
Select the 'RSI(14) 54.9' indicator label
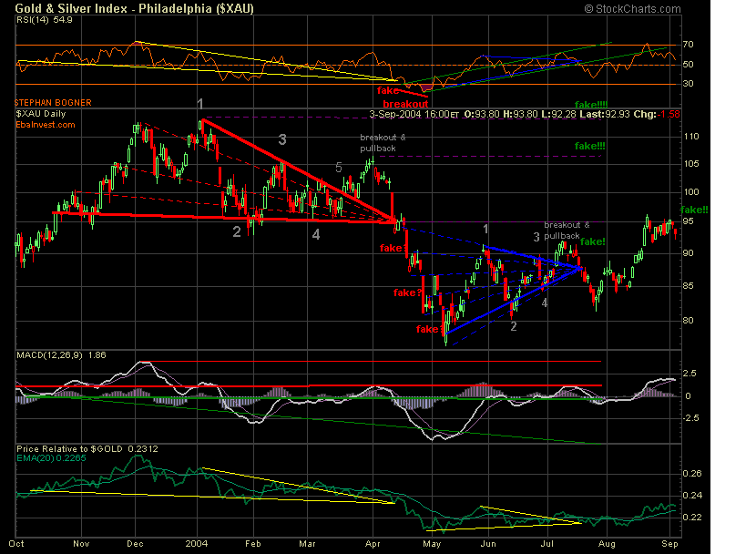45,20
